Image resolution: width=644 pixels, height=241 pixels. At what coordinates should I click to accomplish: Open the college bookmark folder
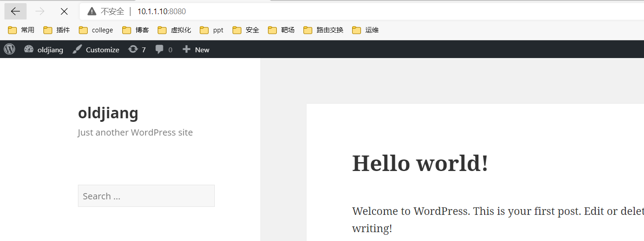[96, 30]
